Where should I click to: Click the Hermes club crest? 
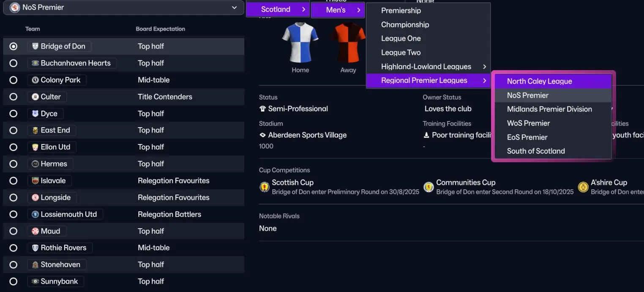(35, 164)
